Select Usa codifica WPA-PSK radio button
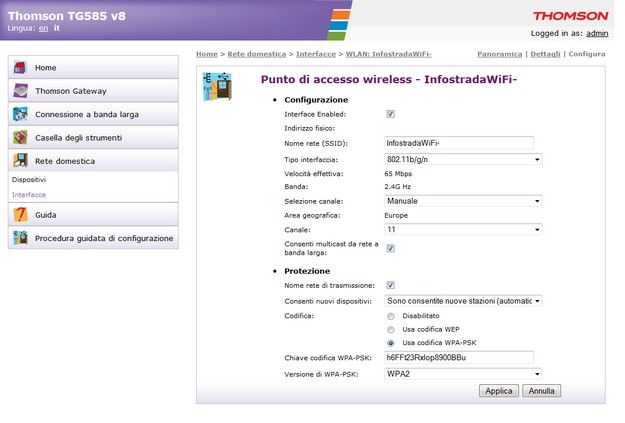Image resolution: width=625 pixels, height=423 pixels. coord(391,343)
